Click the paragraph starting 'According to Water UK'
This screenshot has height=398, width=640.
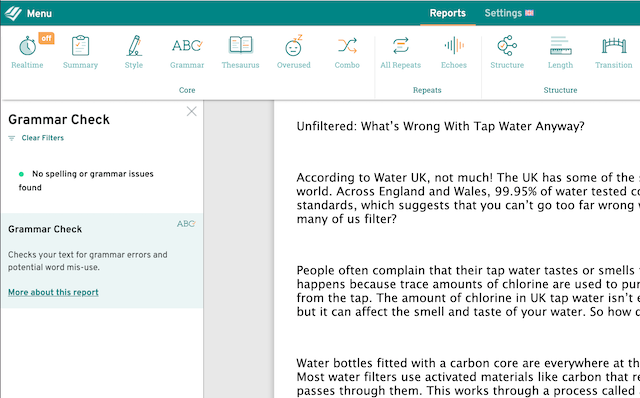pos(468,198)
